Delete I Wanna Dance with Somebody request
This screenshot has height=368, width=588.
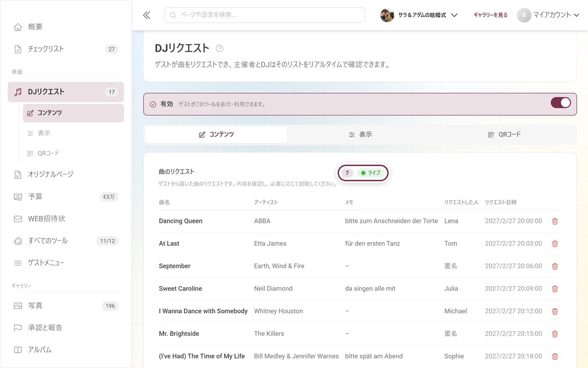click(x=555, y=312)
